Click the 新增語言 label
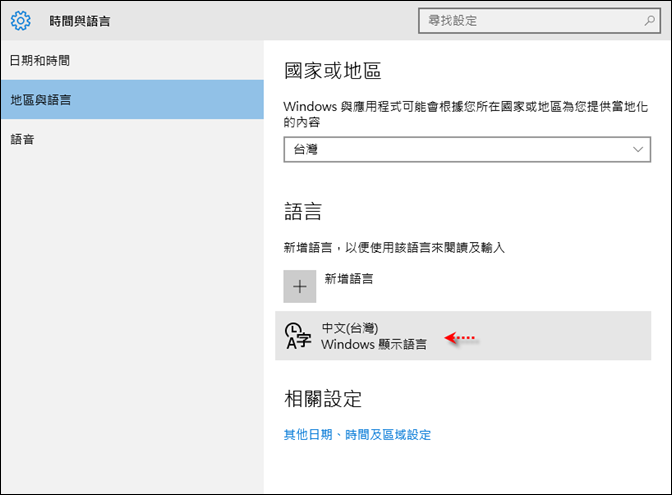672x495 pixels. point(348,279)
